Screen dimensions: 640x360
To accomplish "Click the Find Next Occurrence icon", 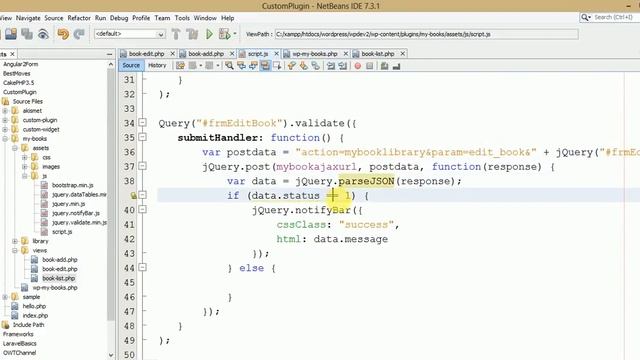I will tap(253, 66).
